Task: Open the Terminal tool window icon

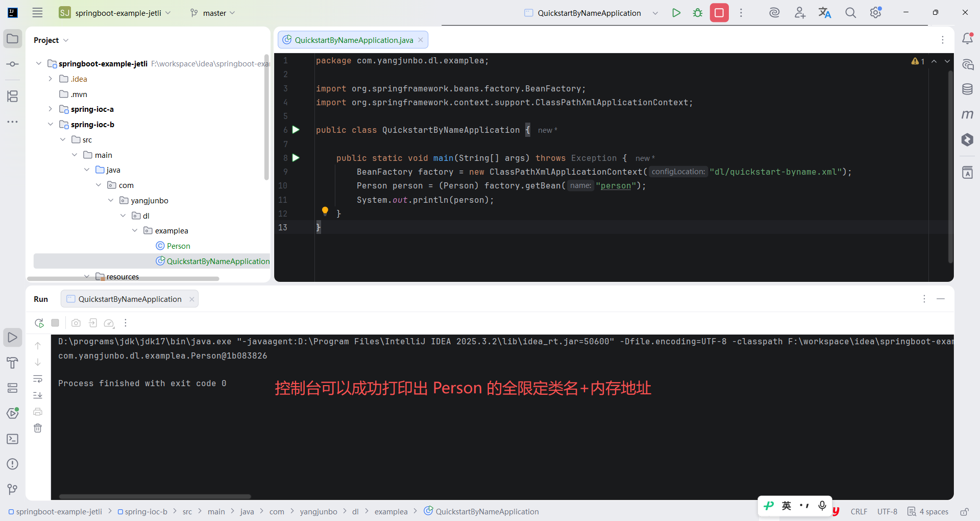Action: (13, 439)
